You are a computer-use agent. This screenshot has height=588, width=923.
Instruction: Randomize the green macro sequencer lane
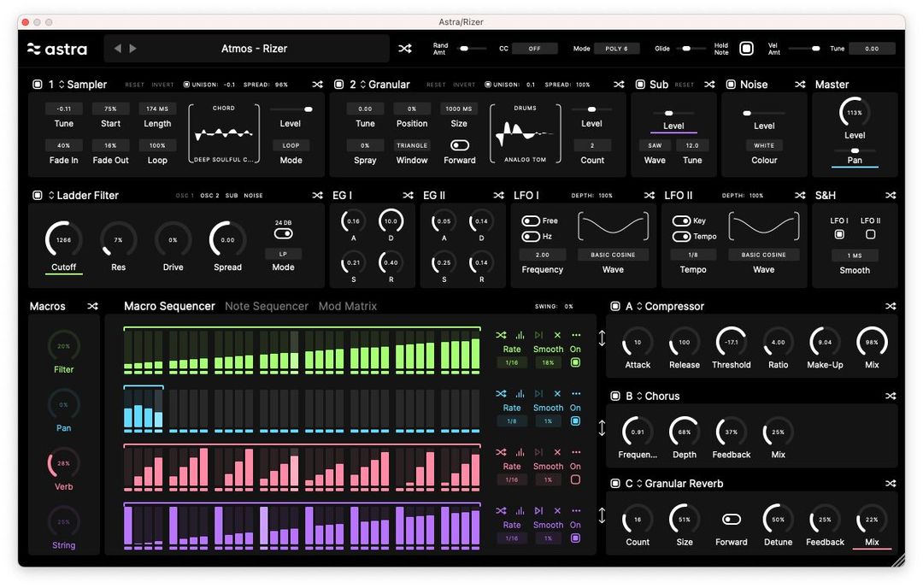[x=501, y=334]
